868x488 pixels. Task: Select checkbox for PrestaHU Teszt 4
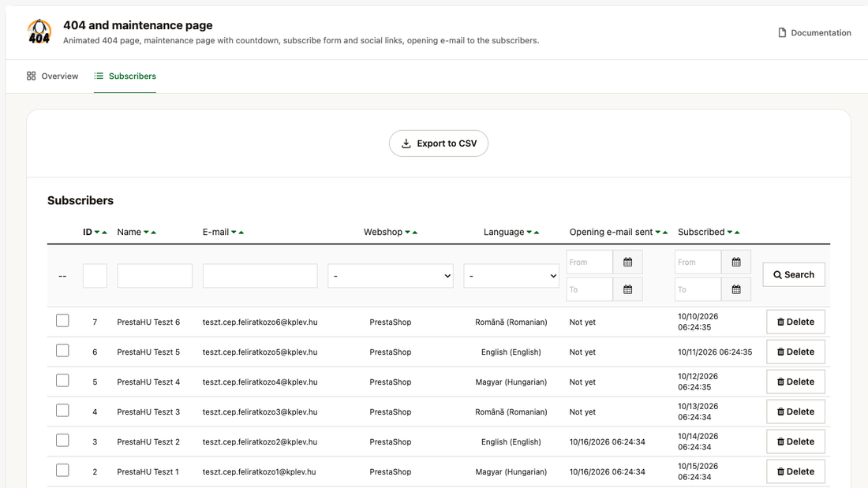coord(62,381)
